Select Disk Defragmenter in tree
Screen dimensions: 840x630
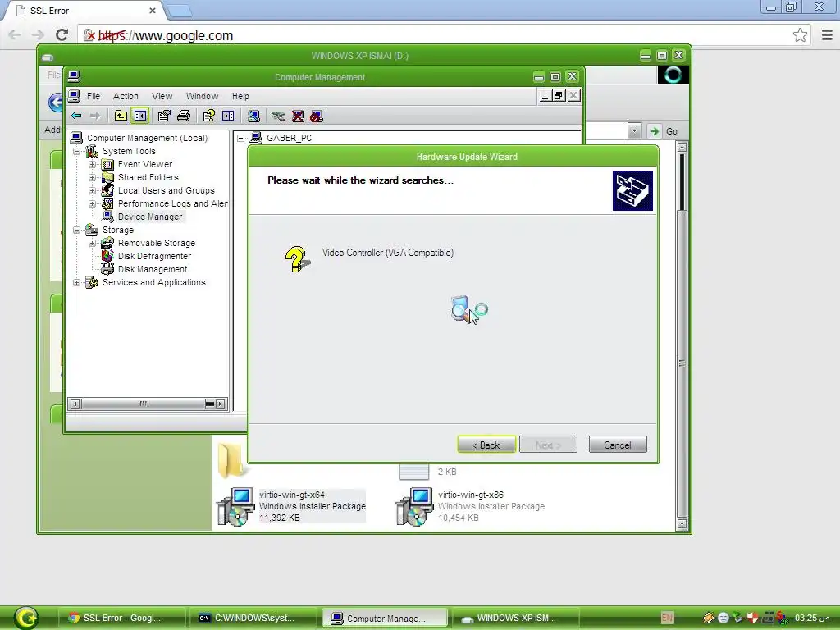tap(154, 256)
